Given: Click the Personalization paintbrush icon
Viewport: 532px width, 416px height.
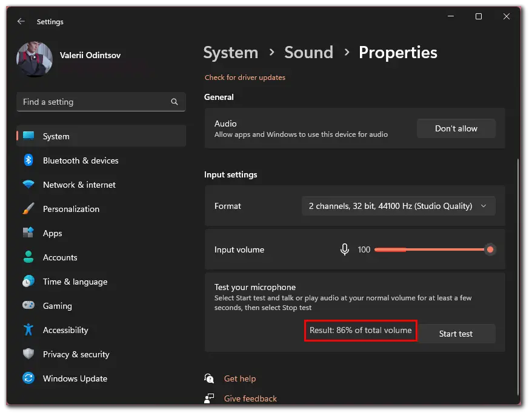Looking at the screenshot, I should [x=28, y=208].
